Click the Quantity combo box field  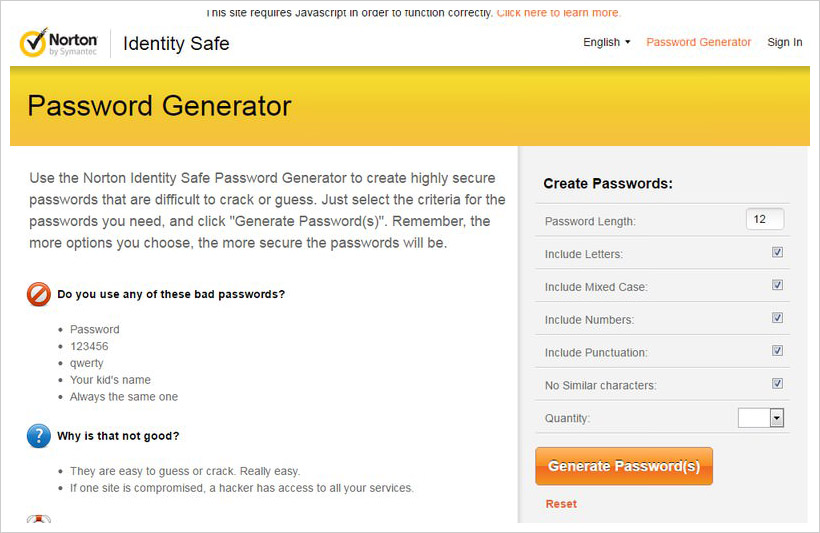[x=760, y=418]
